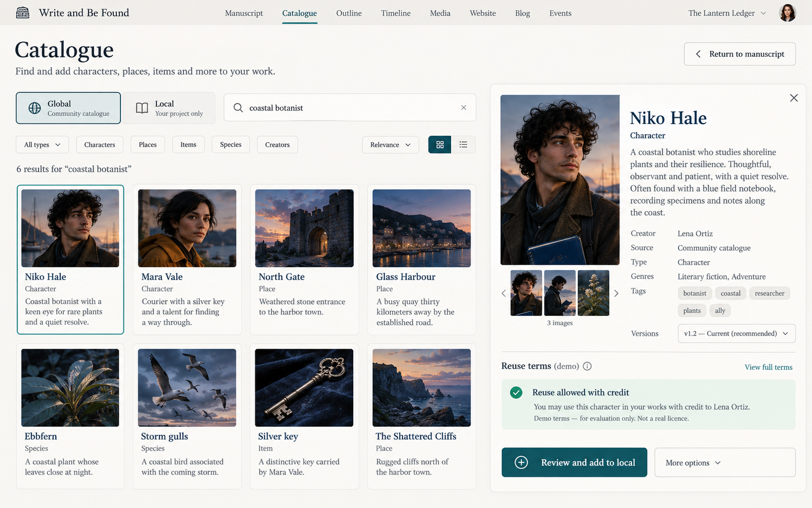This screenshot has height=508, width=812.
Task: Switch to grid view
Action: pyautogui.click(x=440, y=145)
